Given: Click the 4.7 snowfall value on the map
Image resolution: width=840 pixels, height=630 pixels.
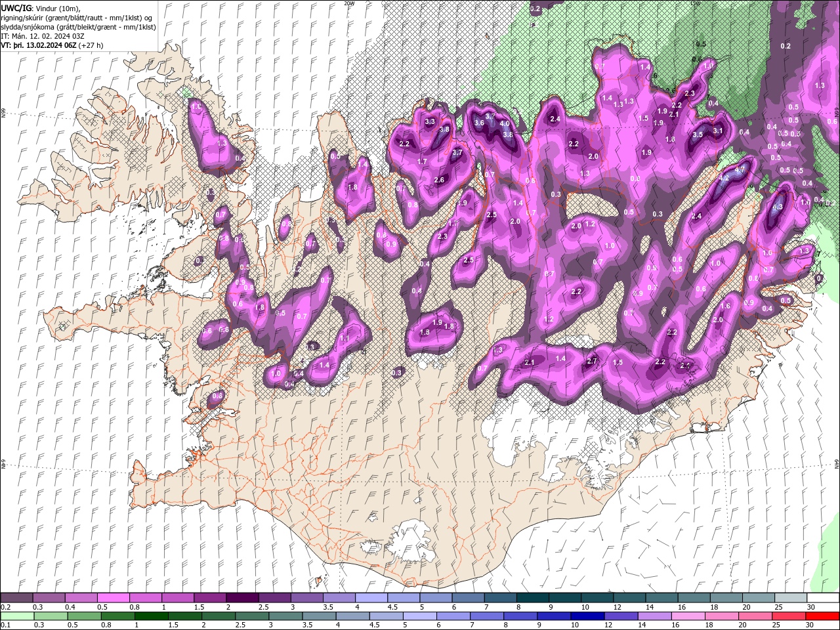Looking at the screenshot, I should tap(740, 170).
